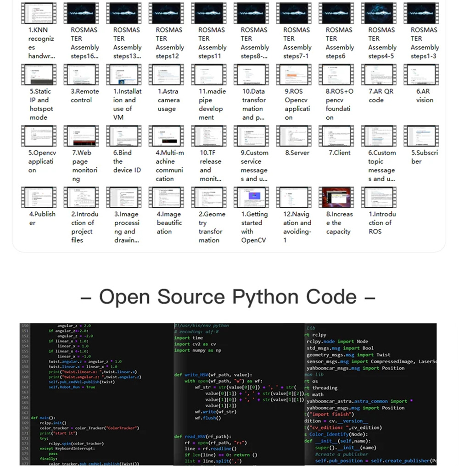Viewport: 459px width, 476px height.
Task: Open the 8.Increase the capacity video
Action: pos(336,198)
